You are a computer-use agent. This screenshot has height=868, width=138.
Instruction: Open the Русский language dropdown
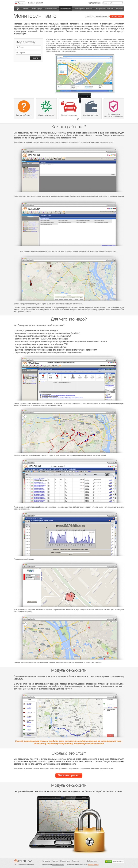click(20, 3)
